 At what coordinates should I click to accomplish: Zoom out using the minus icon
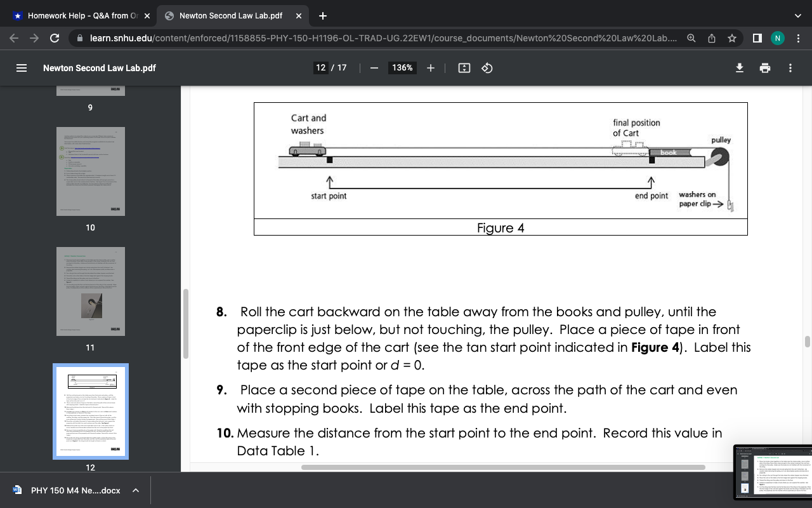[x=374, y=68]
